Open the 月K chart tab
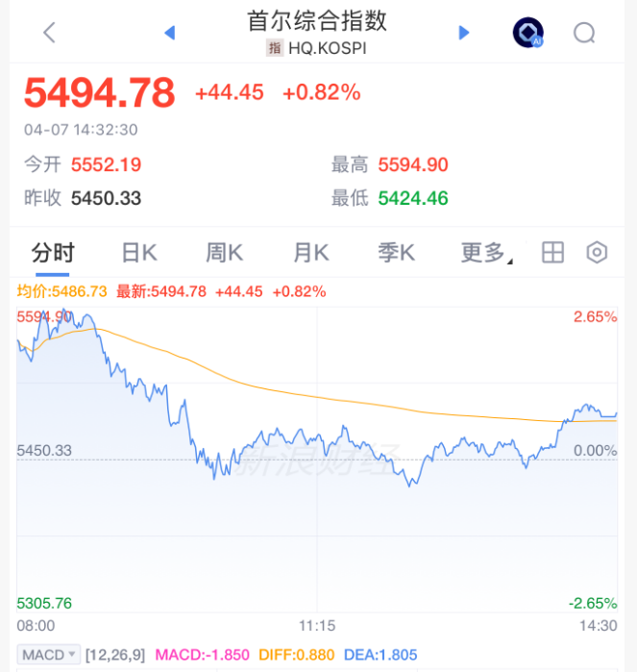Image resolution: width=637 pixels, height=672 pixels. (310, 253)
